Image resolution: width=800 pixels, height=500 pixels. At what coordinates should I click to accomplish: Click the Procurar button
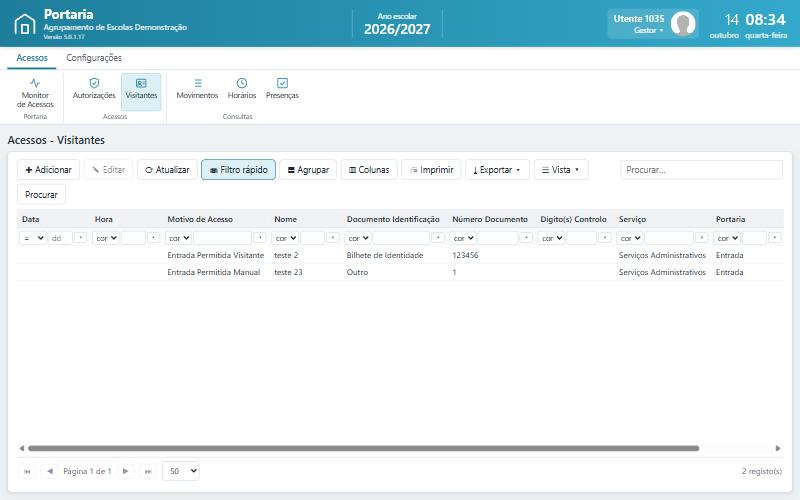point(41,194)
